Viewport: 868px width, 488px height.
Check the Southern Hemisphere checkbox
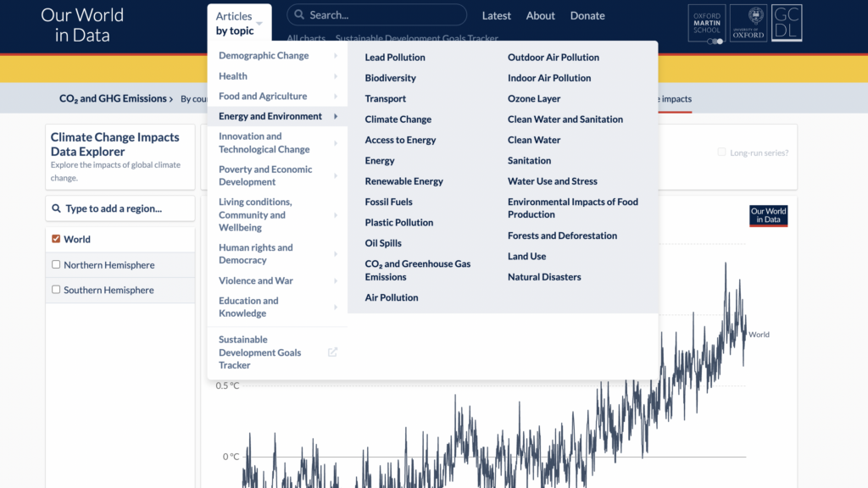tap(56, 290)
